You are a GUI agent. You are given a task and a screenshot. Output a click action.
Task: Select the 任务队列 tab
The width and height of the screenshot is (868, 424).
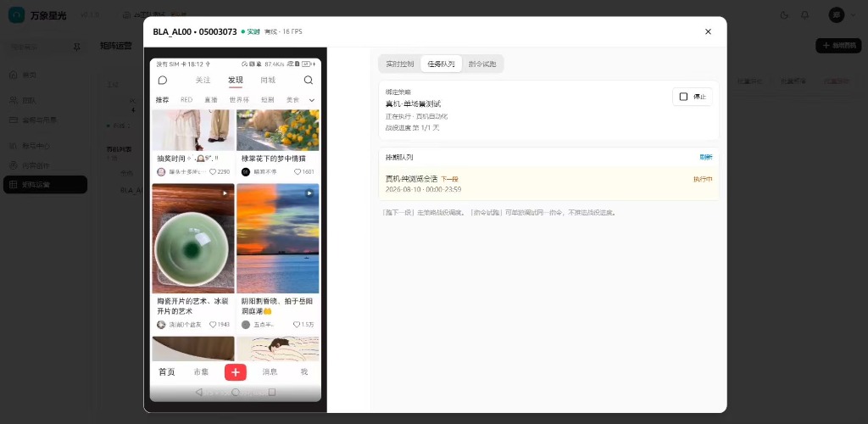(x=441, y=64)
